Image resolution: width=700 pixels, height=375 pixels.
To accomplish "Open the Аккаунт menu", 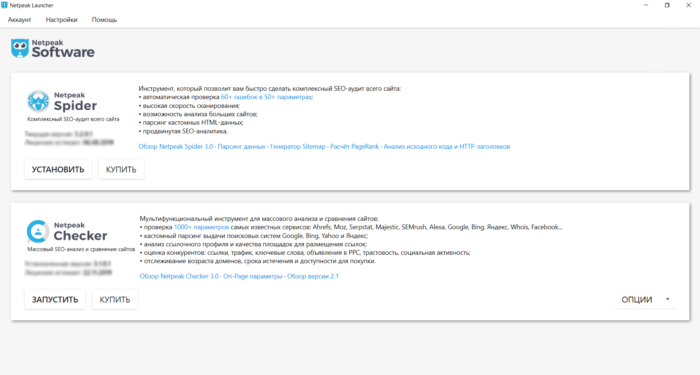I will [20, 20].
